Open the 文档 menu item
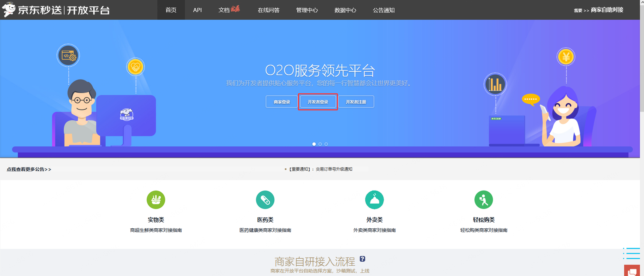This screenshot has height=276, width=644. pyautogui.click(x=224, y=10)
